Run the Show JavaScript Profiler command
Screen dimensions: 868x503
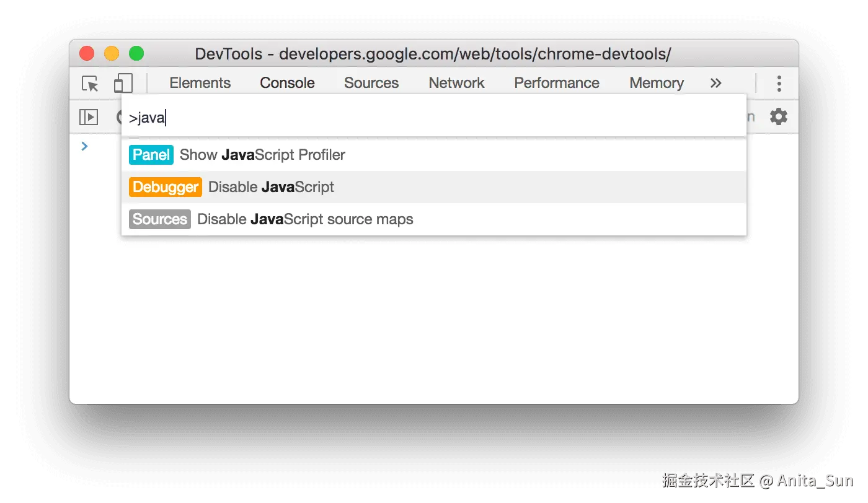[262, 154]
